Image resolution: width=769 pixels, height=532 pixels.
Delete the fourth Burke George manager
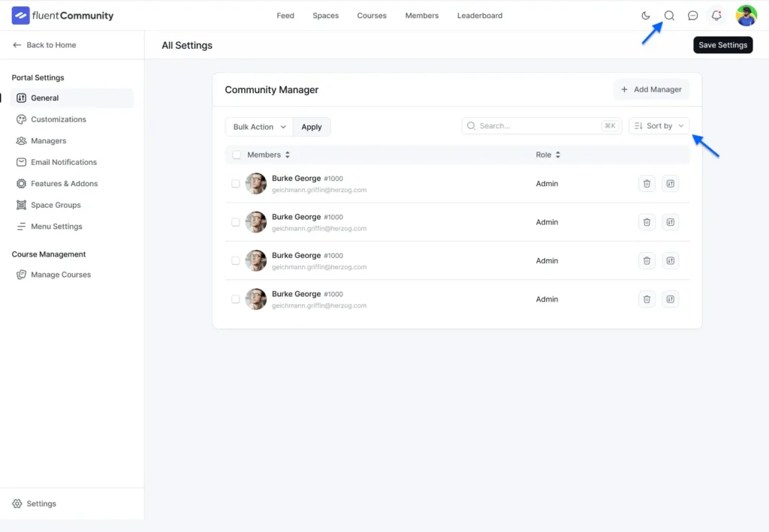pyautogui.click(x=647, y=299)
